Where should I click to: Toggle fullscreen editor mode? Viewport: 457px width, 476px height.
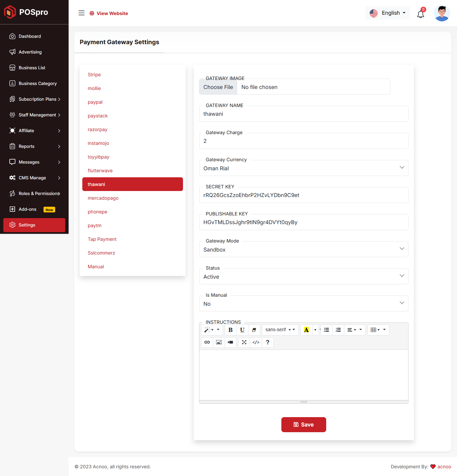[x=244, y=342]
